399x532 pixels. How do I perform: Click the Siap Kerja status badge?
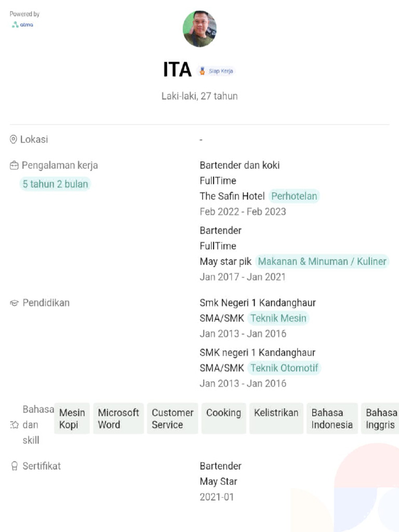coord(216,71)
